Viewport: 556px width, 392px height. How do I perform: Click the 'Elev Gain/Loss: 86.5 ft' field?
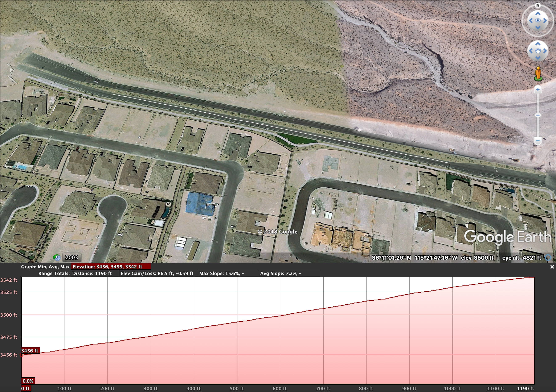(x=158, y=274)
